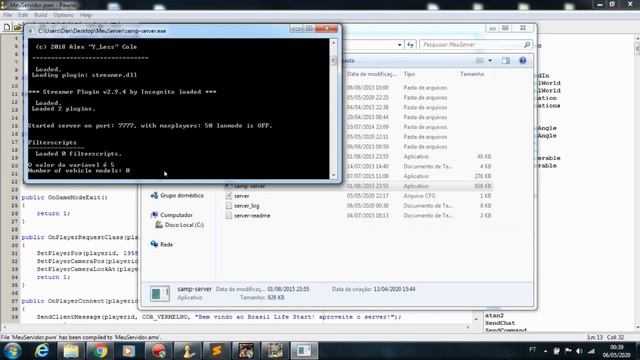Viewport: 640px width, 360px height.
Task: Open the Help menu in Pawno
Action: (x=86, y=15)
